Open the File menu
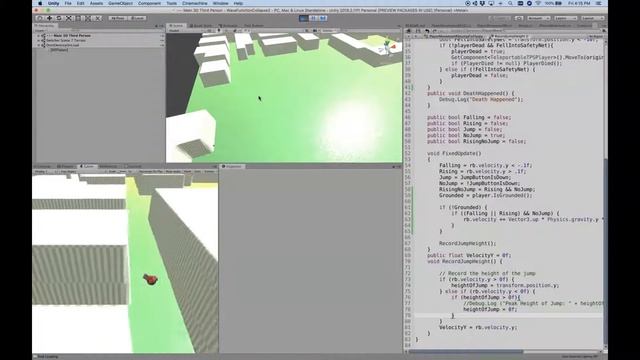This screenshot has width=640, height=360. tap(68, 3)
